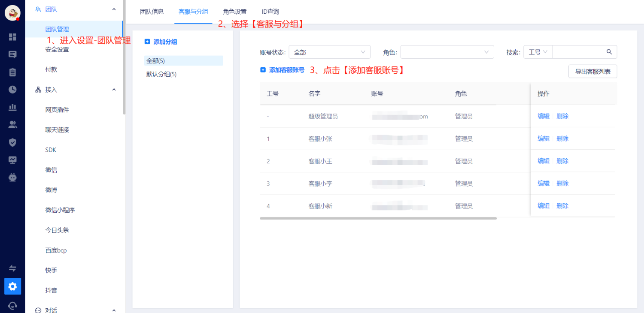Click the 导出客服列表 button
The height and width of the screenshot is (313, 644).
(592, 71)
